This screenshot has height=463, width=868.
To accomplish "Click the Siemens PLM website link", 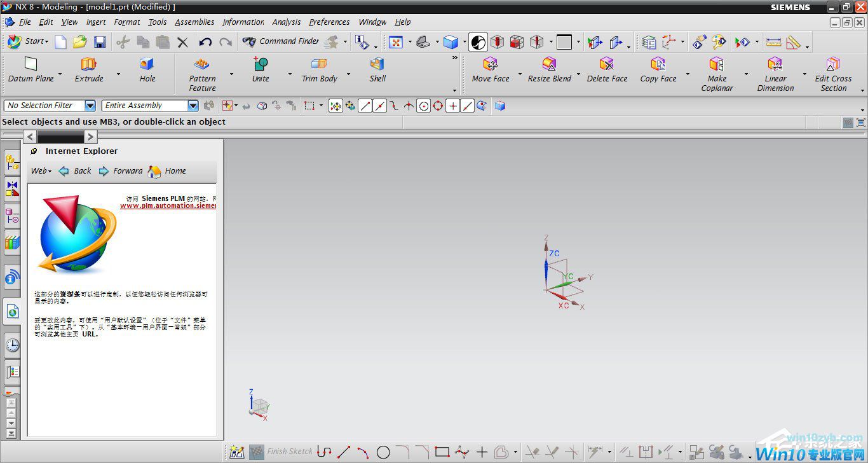I will coord(168,205).
